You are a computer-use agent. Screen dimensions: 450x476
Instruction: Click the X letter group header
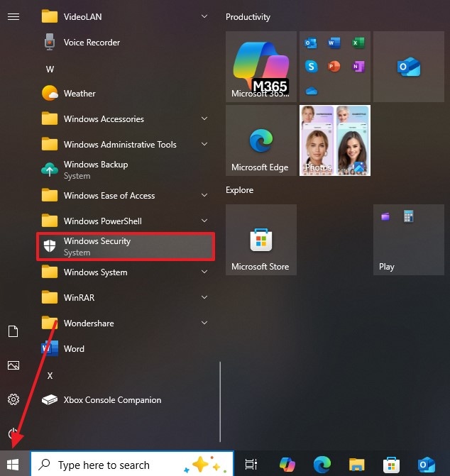coord(50,375)
